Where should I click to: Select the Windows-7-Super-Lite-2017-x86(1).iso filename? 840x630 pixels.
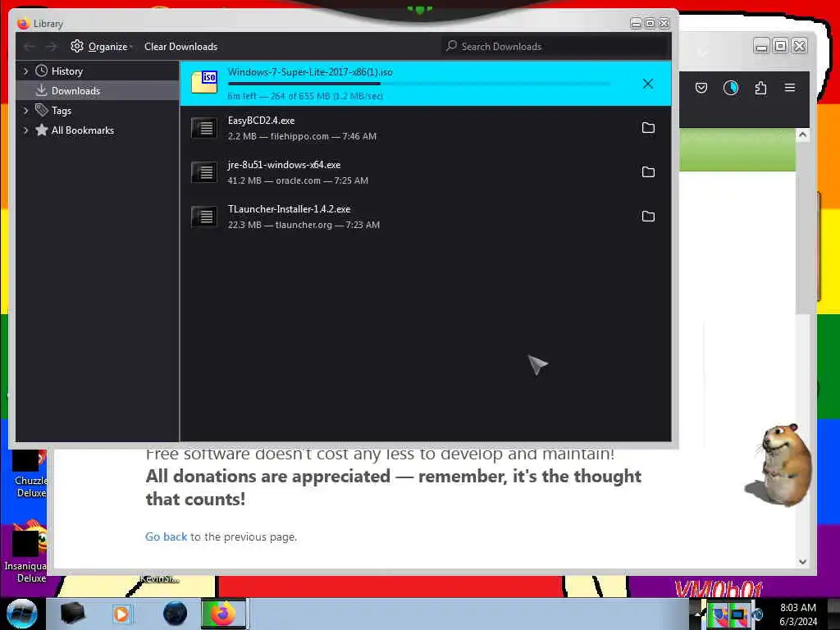[x=310, y=72]
